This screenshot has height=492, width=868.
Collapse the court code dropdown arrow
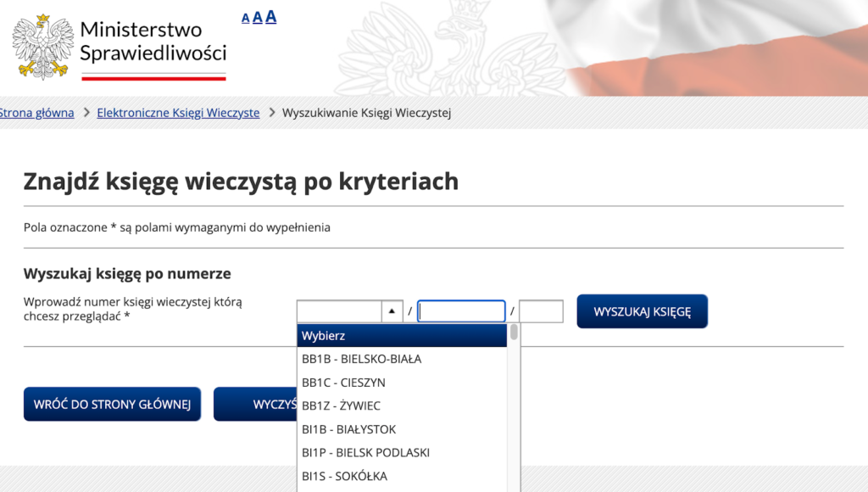[x=392, y=311]
